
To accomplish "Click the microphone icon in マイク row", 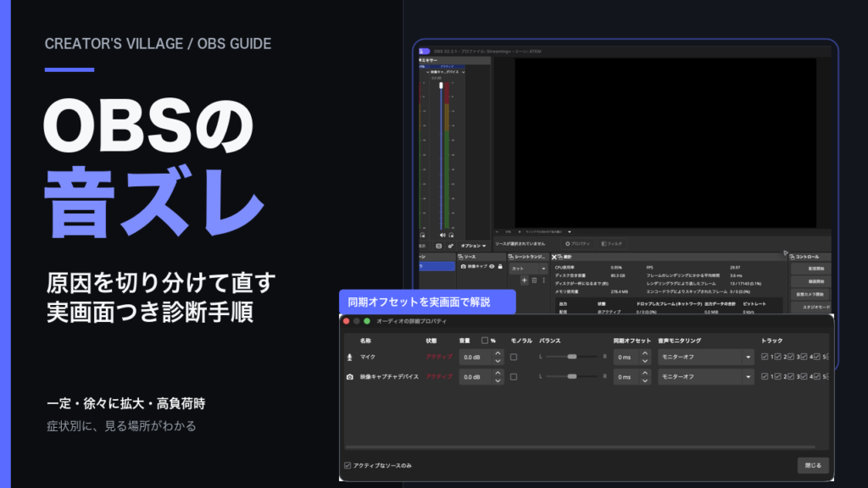I will (x=349, y=358).
